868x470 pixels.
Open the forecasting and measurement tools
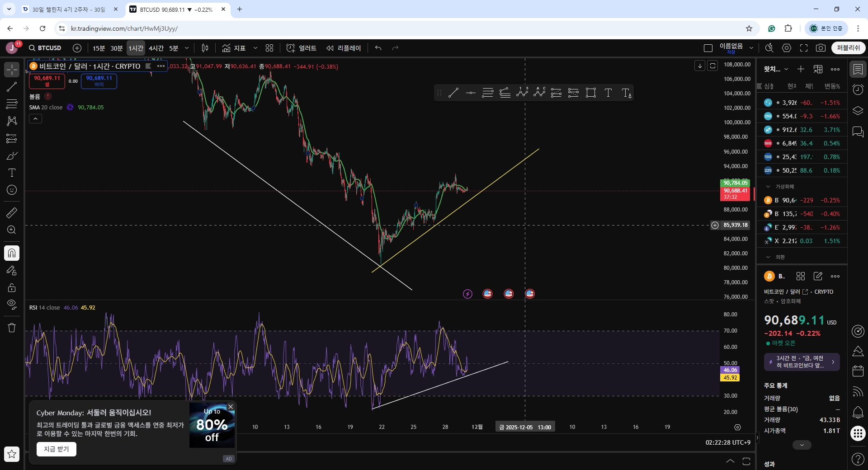click(12, 138)
